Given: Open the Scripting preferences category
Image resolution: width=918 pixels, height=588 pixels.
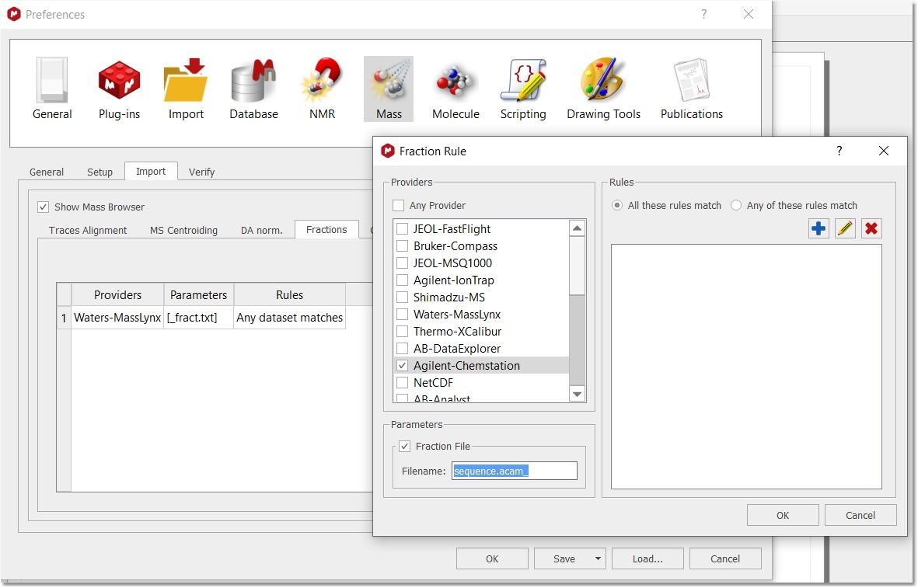Looking at the screenshot, I should (x=523, y=89).
